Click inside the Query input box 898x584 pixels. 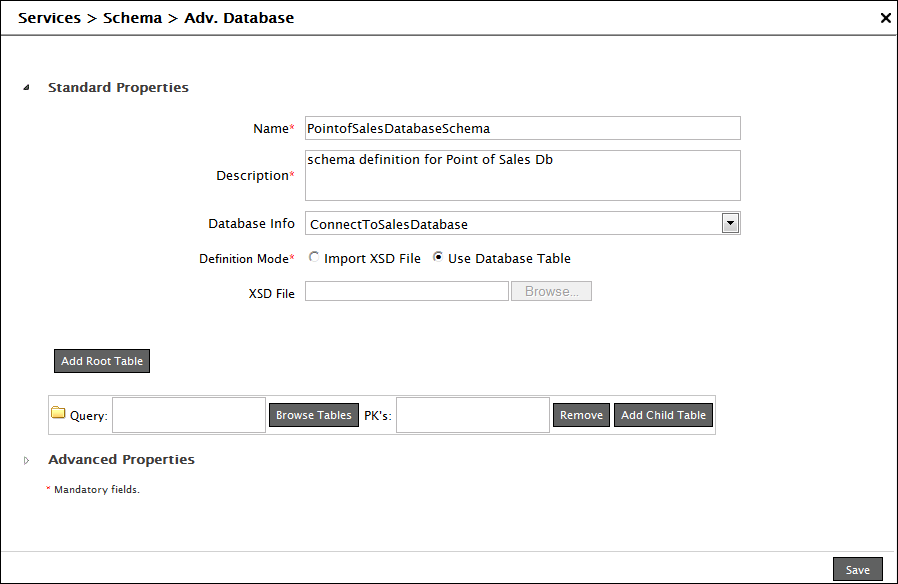(189, 415)
